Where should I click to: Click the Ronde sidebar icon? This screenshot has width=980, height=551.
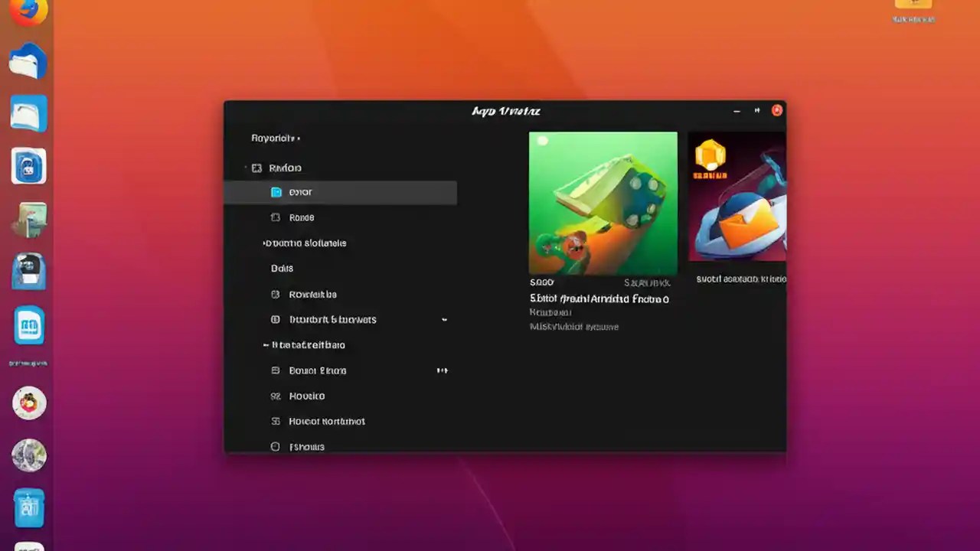pyautogui.click(x=276, y=217)
